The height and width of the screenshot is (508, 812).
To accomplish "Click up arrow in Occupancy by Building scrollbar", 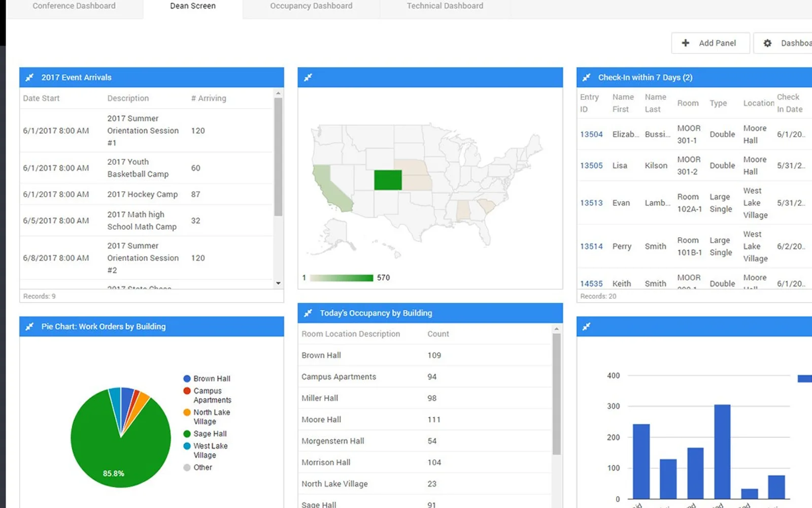I will [557, 329].
